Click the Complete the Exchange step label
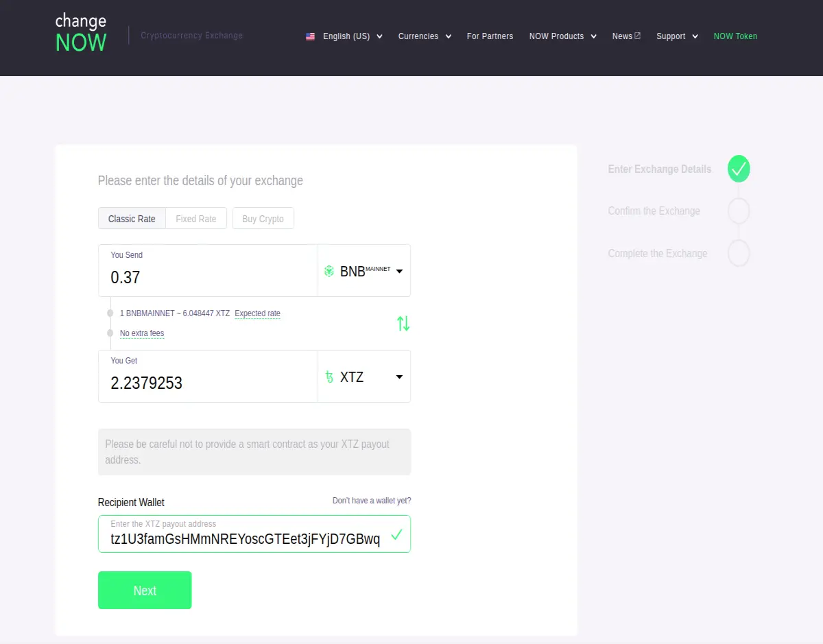This screenshot has width=823, height=644. 658,254
